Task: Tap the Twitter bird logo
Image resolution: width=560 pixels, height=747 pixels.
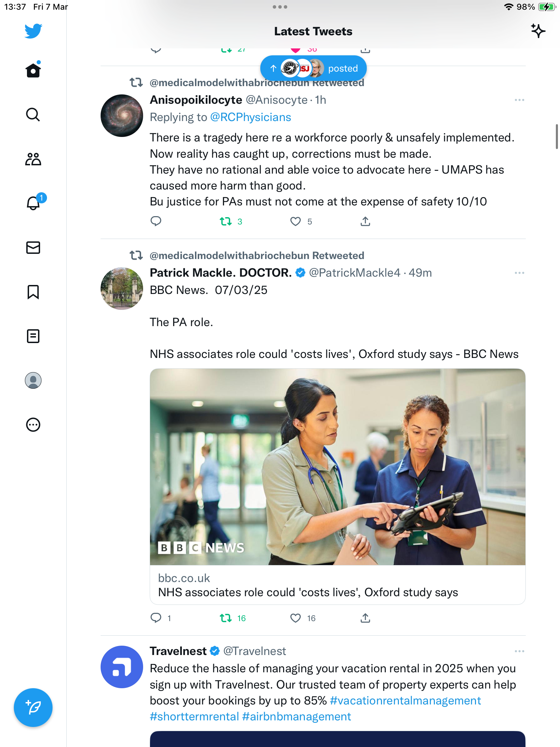Action: click(33, 31)
